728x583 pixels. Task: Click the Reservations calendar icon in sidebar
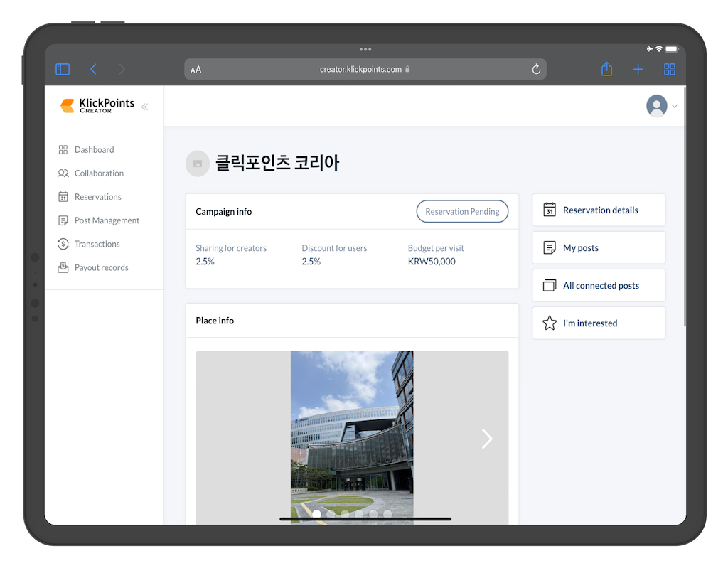[63, 197]
